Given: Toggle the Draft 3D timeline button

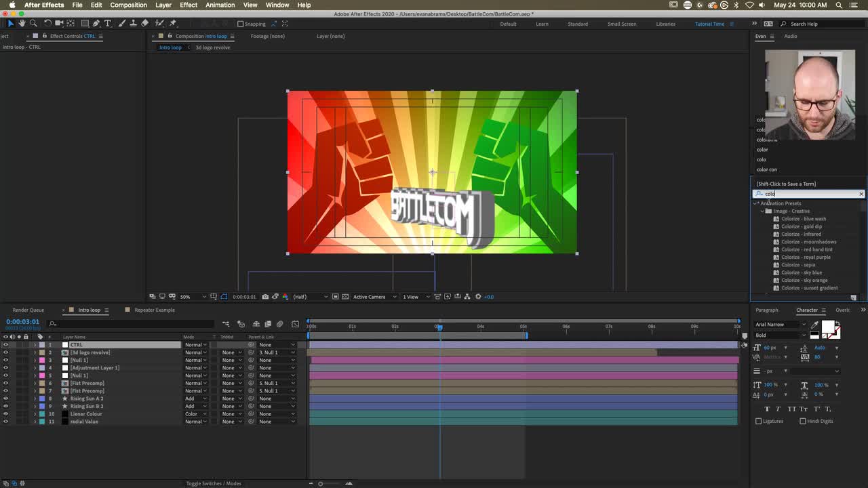Looking at the screenshot, I should pos(241,324).
